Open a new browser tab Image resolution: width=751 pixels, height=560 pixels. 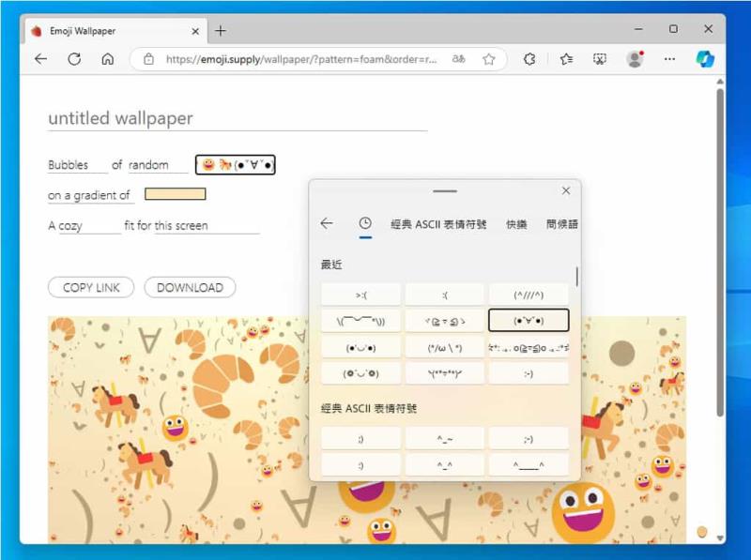[221, 31]
